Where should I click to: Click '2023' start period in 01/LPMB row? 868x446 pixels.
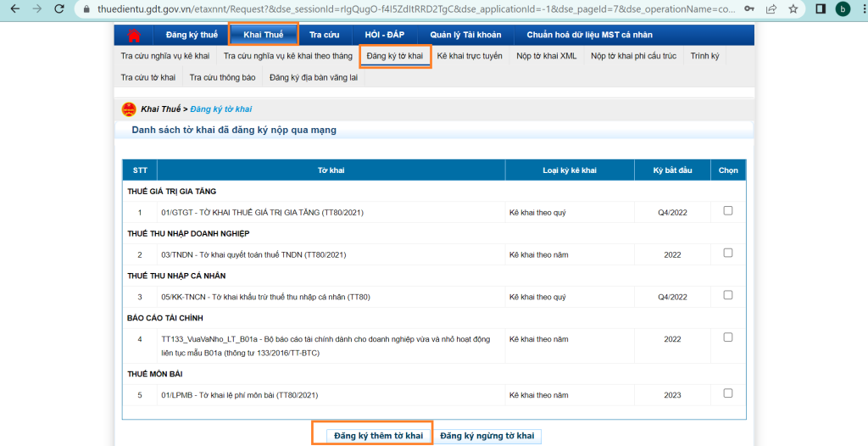coord(672,395)
